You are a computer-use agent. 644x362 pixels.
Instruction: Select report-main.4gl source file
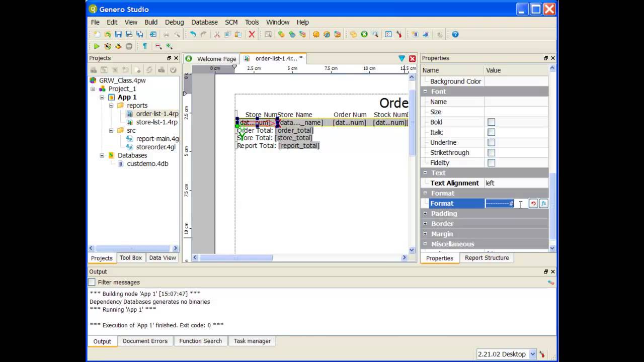(157, 139)
